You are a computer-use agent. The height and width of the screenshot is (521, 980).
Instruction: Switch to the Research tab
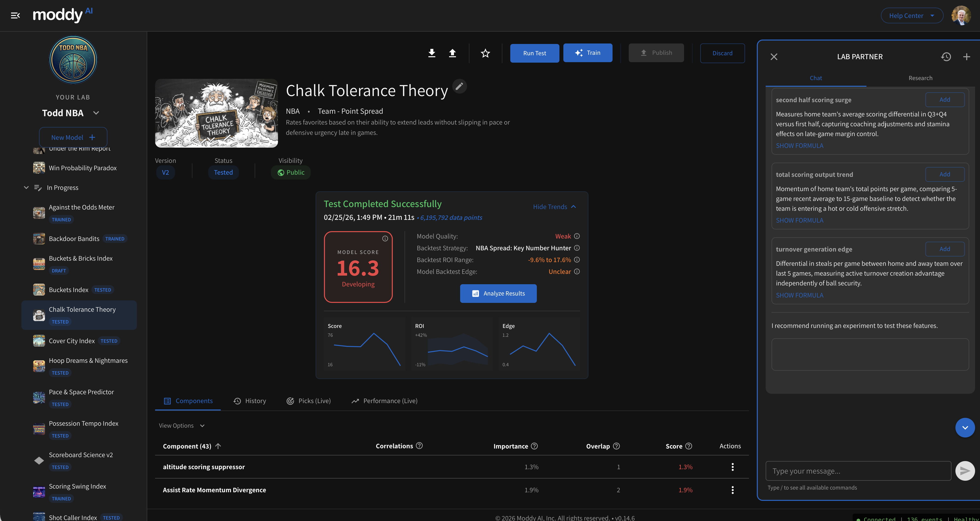(x=920, y=78)
